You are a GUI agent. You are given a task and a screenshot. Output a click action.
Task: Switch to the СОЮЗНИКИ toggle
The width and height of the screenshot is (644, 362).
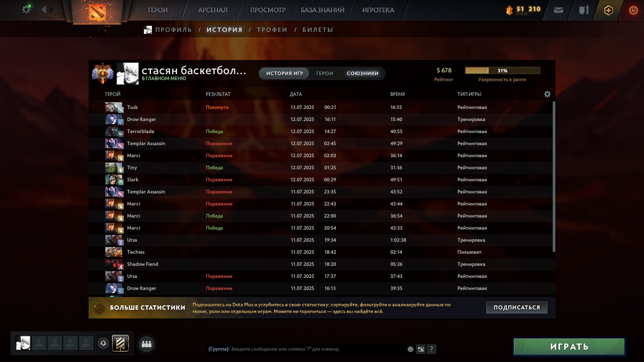[363, 73]
